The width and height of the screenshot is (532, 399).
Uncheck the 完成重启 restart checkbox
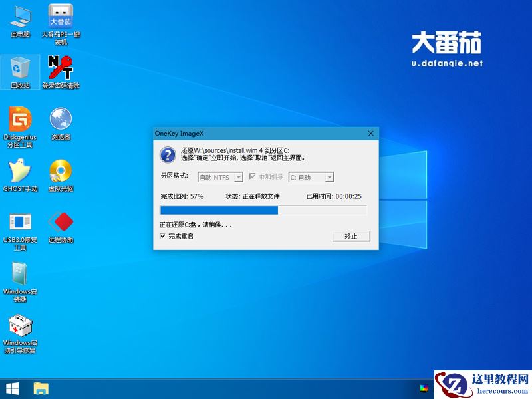162,237
